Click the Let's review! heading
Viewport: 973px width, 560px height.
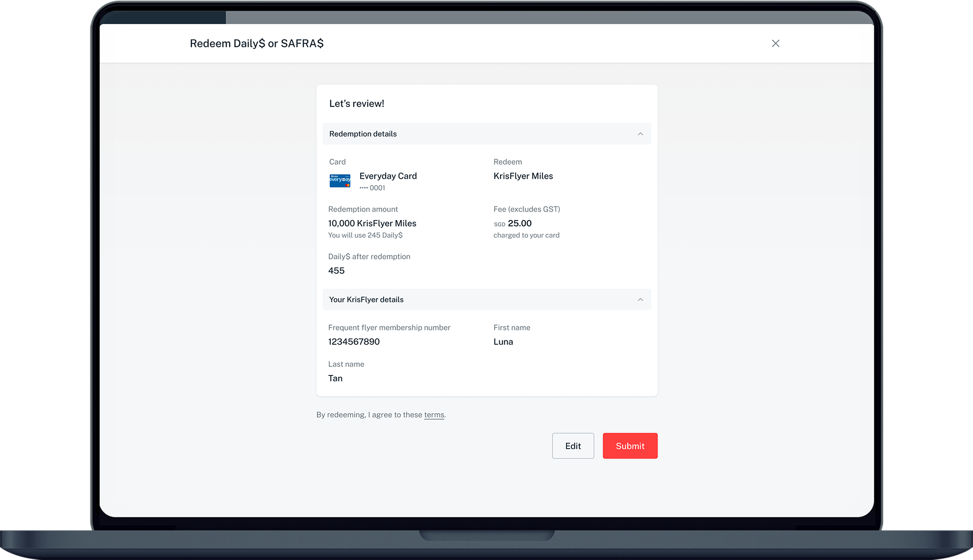click(x=357, y=104)
